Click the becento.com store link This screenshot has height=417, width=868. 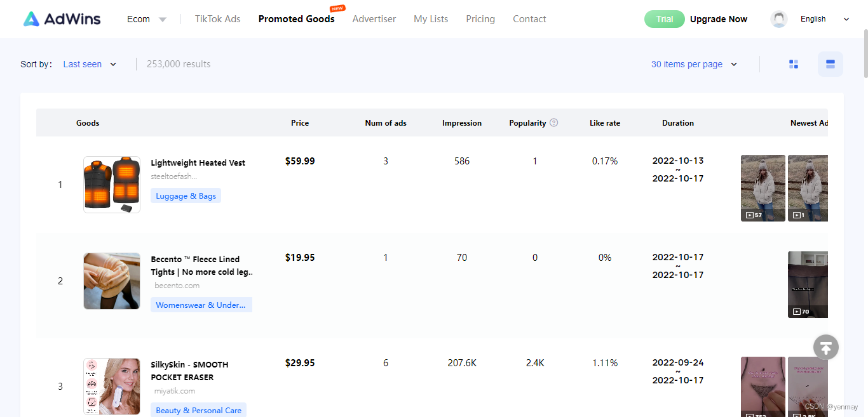point(177,286)
